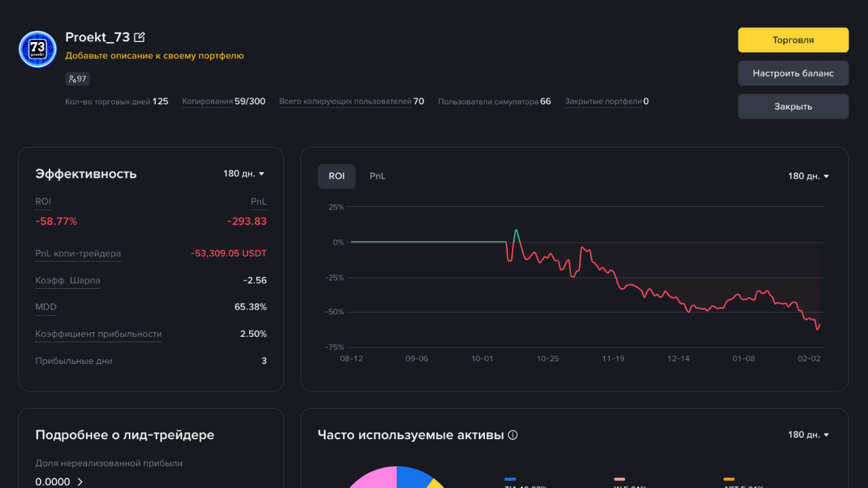Click the arrow next to 0.0000 value
The width and height of the screenshot is (868, 488).
pos(80,482)
